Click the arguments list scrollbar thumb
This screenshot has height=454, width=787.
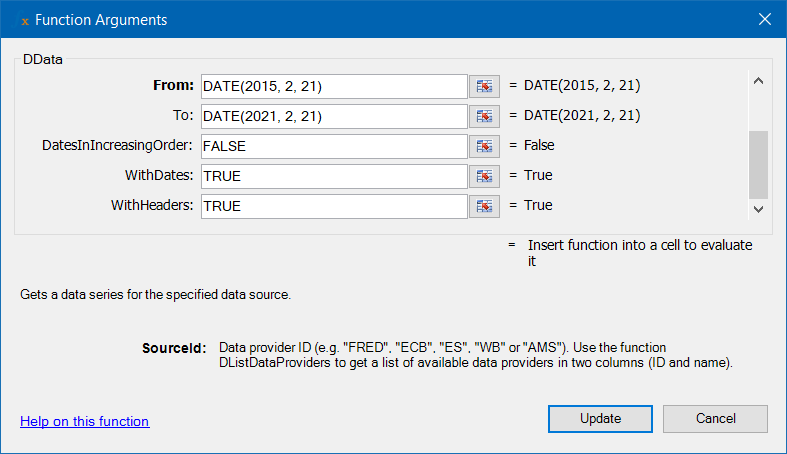tap(758, 165)
